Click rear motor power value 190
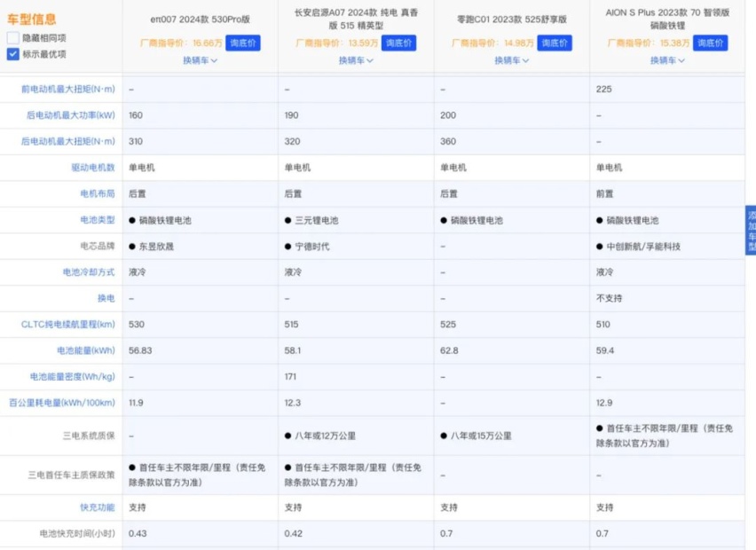Image resolution: width=756 pixels, height=550 pixels. pos(291,115)
